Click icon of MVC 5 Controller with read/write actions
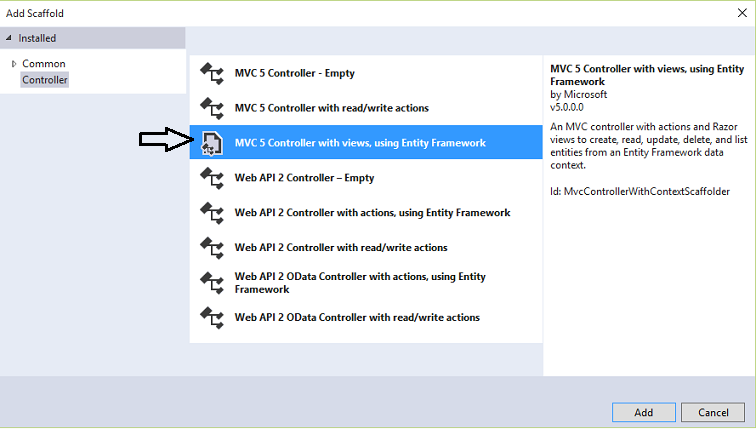This screenshot has height=429, width=756. pyautogui.click(x=212, y=108)
